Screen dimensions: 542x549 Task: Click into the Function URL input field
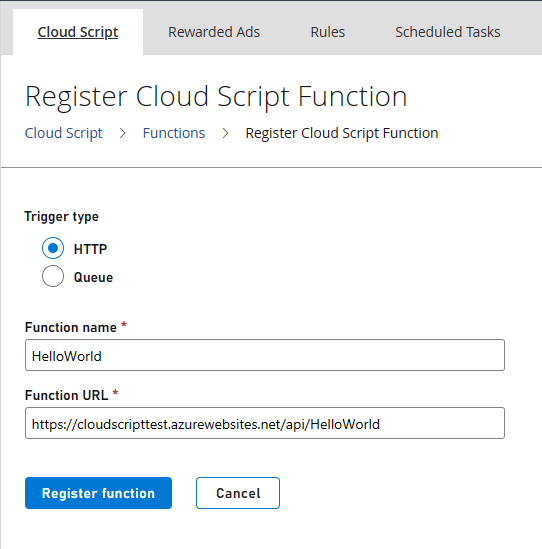click(265, 423)
